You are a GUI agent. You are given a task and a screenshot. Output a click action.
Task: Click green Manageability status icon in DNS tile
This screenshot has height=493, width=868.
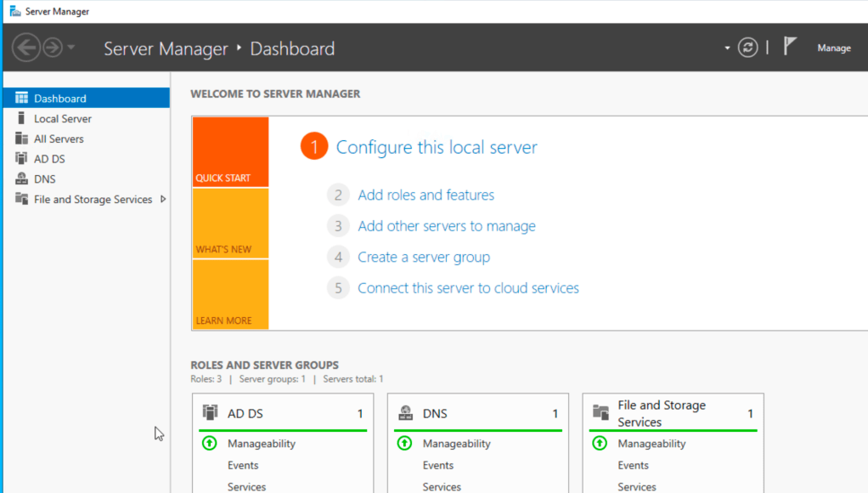pyautogui.click(x=404, y=443)
